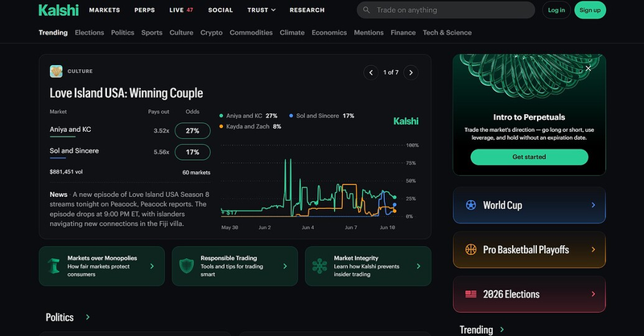Select the Mentions category tab
This screenshot has width=644, height=336.
click(x=369, y=32)
